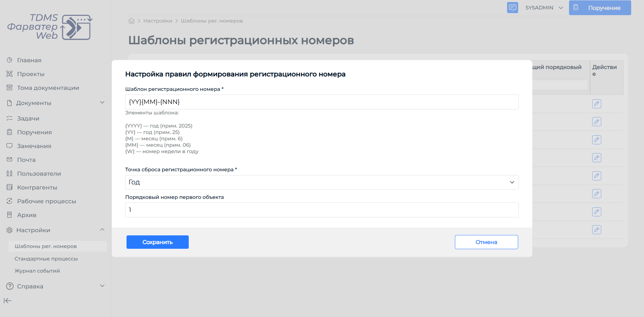The image size is (644, 317).
Task: Click the Отмена button
Action: point(486,242)
